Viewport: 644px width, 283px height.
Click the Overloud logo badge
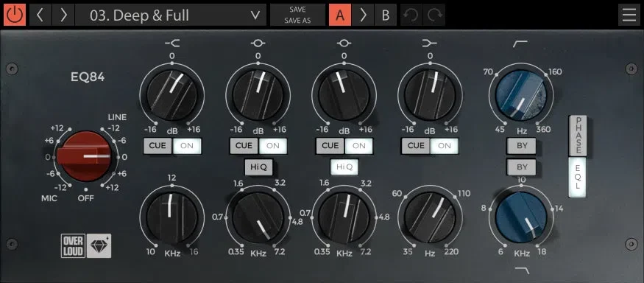(x=73, y=246)
